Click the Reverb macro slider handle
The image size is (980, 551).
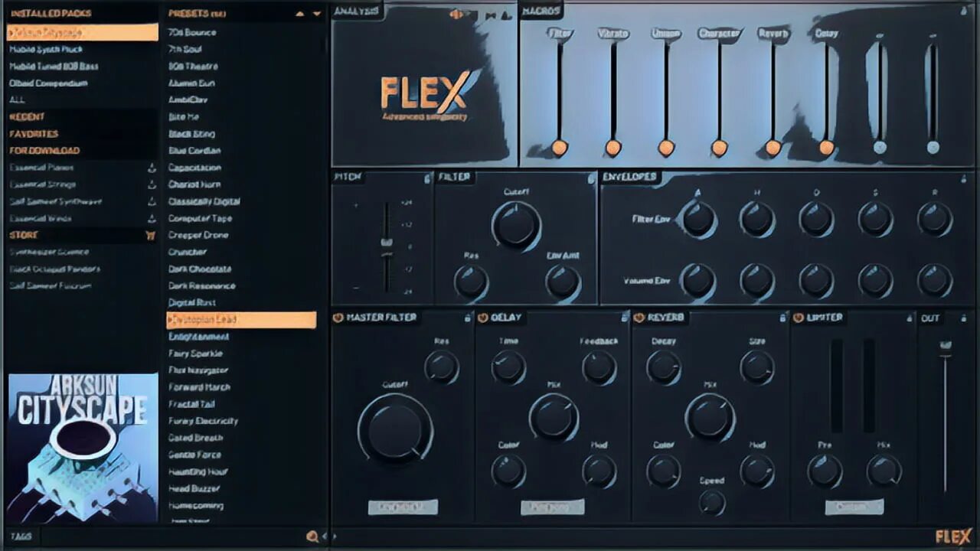pos(773,148)
